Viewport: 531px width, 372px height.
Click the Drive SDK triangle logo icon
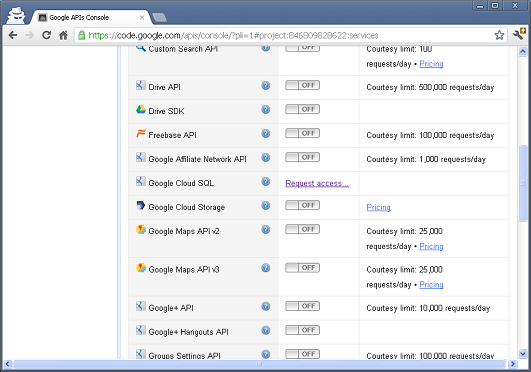point(141,109)
